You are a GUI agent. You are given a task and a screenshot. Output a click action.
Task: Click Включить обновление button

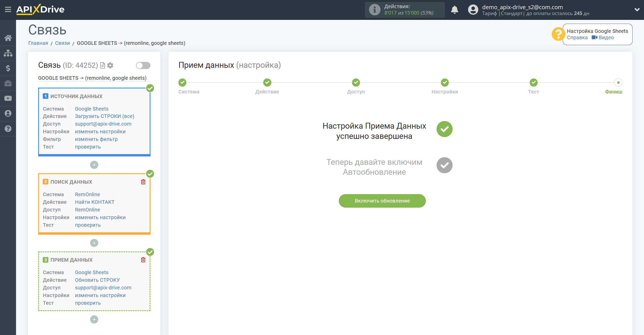382,201
